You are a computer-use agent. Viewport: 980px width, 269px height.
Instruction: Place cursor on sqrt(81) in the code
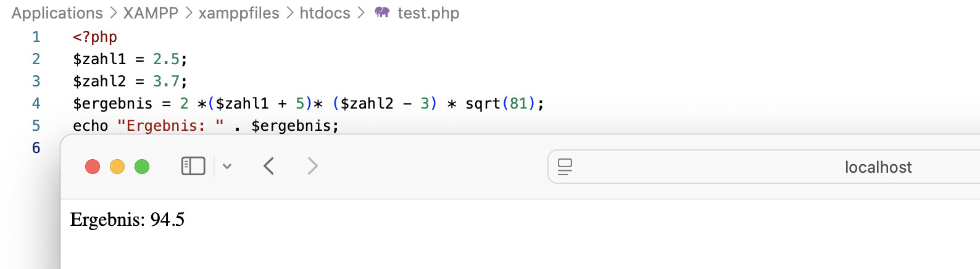(500, 104)
